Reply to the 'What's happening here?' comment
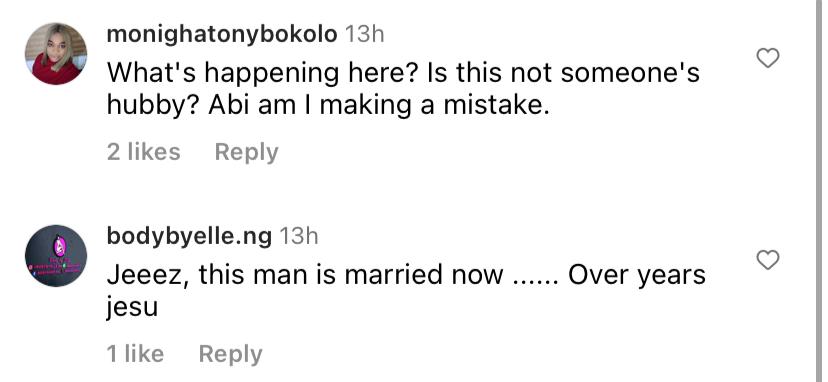This screenshot has width=828, height=382. tap(246, 152)
